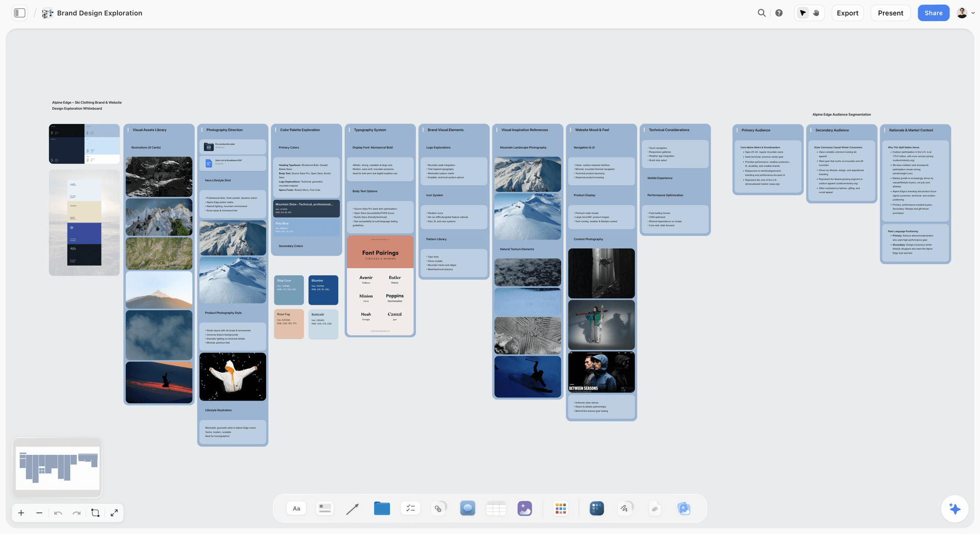Select the arrow line tool

[x=353, y=509]
